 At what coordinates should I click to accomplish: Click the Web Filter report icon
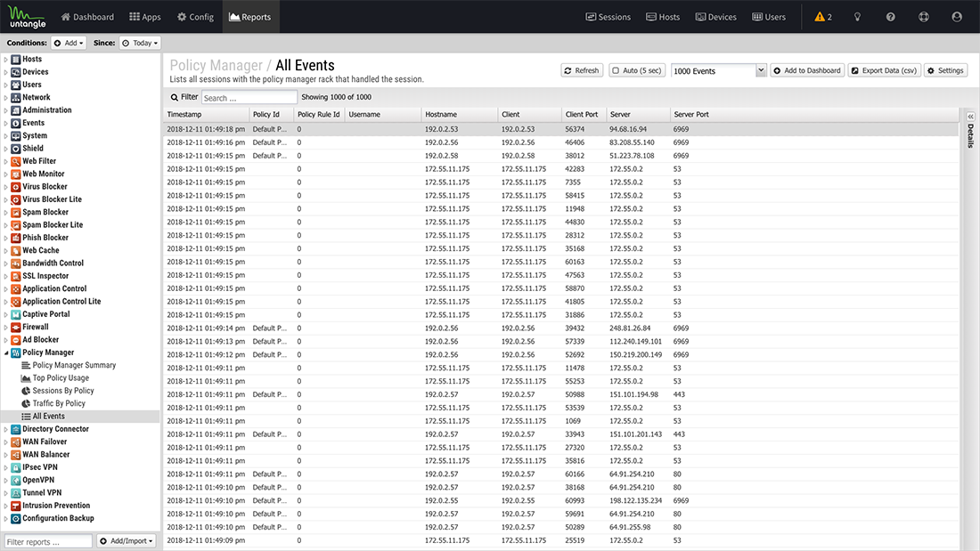16,161
